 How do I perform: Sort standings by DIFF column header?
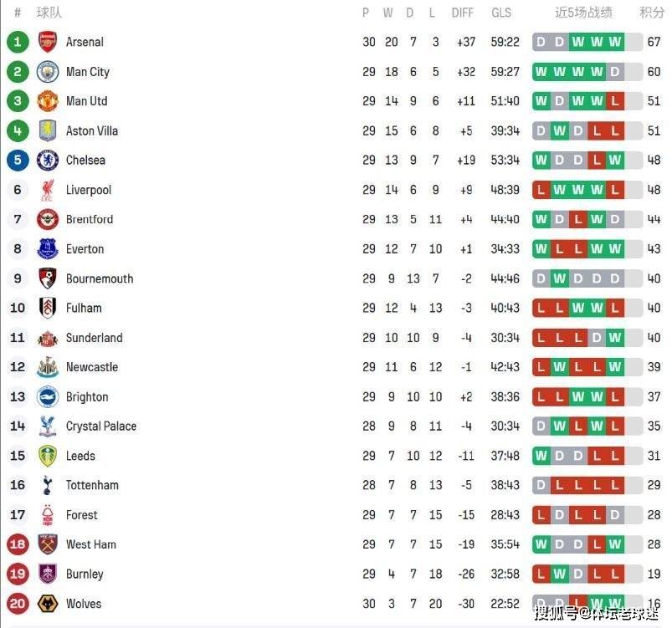tap(463, 13)
